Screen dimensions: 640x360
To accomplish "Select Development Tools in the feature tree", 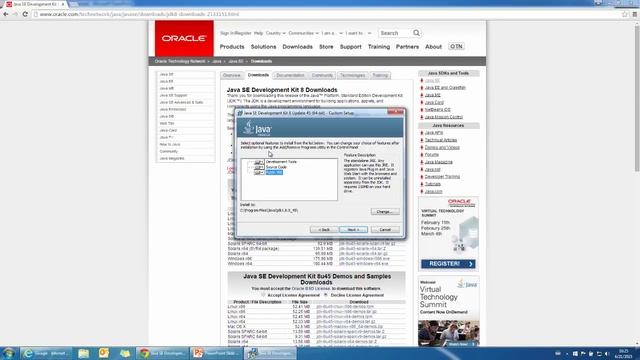I will tap(281, 162).
